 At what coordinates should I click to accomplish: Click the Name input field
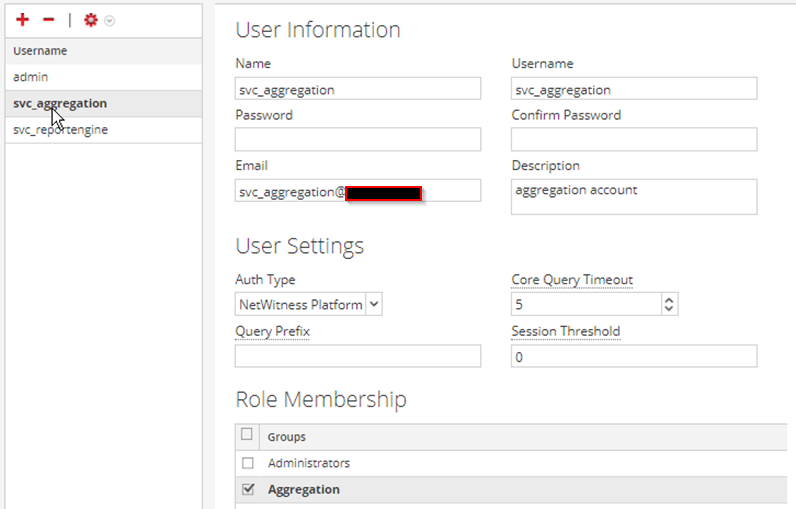[357, 89]
